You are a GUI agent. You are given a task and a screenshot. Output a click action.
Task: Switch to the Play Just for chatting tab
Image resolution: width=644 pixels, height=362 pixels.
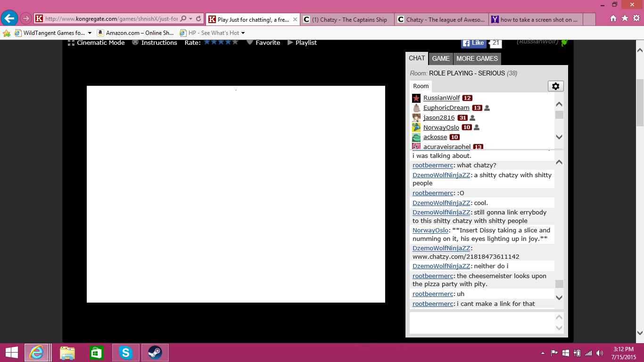pyautogui.click(x=253, y=19)
